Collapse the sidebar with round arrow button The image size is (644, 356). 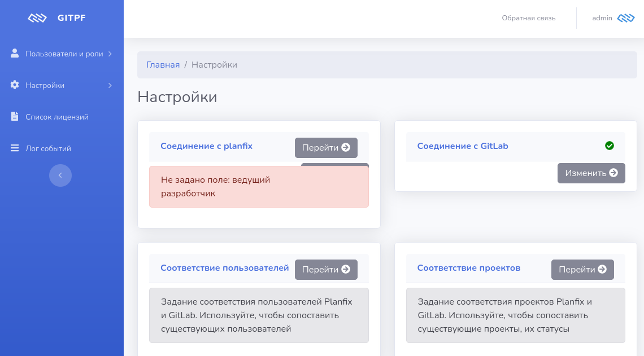[60, 175]
